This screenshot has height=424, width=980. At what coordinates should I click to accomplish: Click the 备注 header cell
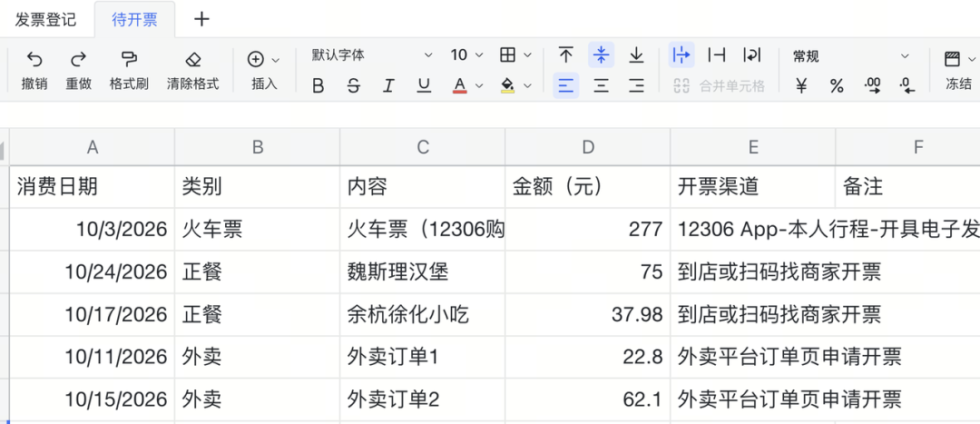tap(908, 187)
